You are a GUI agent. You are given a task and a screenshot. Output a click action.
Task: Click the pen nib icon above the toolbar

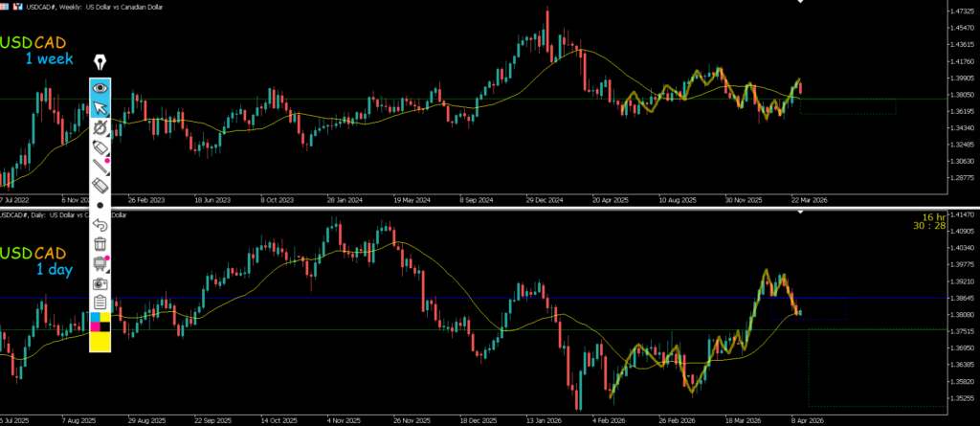[x=100, y=62]
